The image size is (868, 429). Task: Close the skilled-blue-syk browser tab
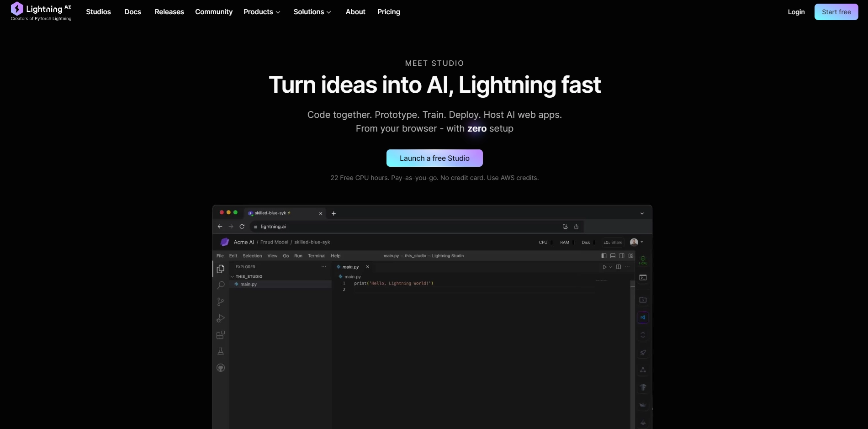coord(321,213)
